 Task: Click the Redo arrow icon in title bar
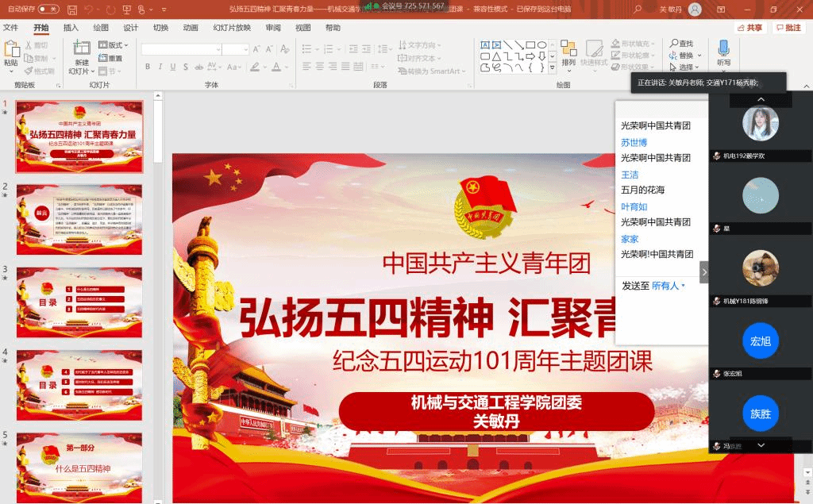pos(110,10)
